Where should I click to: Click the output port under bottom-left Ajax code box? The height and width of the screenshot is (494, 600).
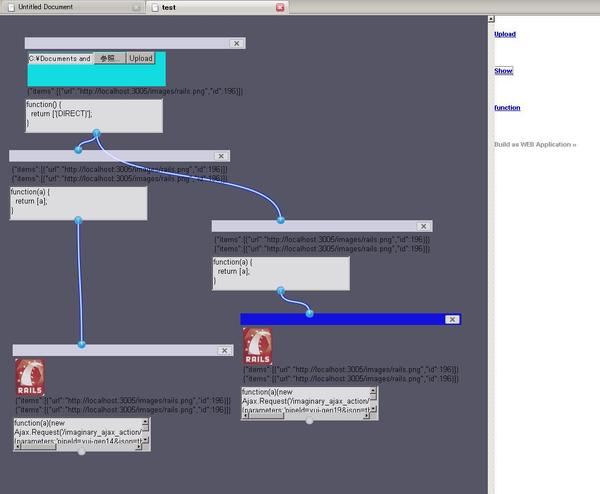click(82, 452)
